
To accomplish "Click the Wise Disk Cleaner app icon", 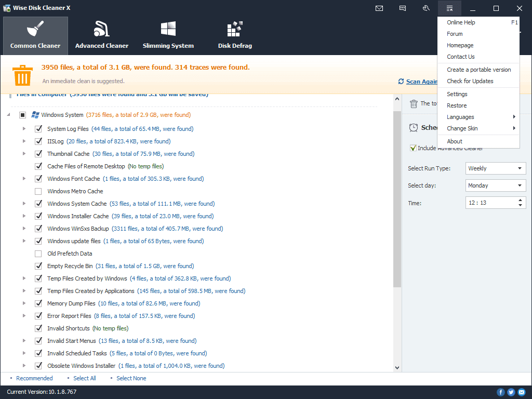I will pyautogui.click(x=7, y=8).
